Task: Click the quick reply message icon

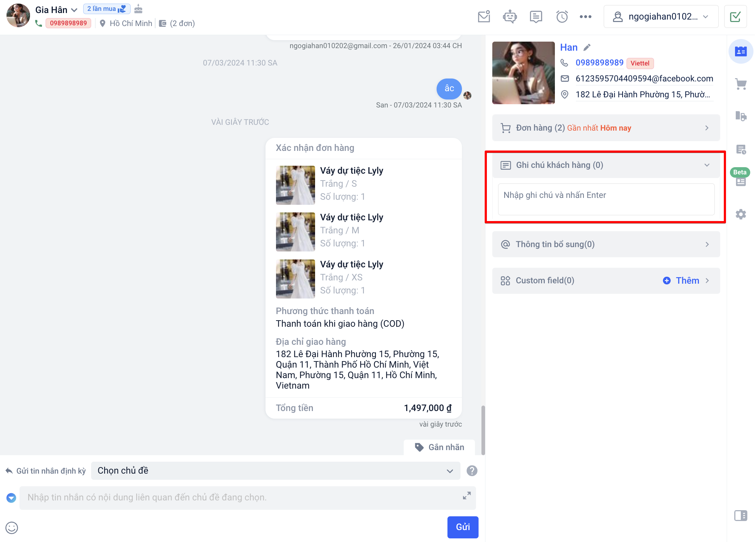Action: pos(536,17)
